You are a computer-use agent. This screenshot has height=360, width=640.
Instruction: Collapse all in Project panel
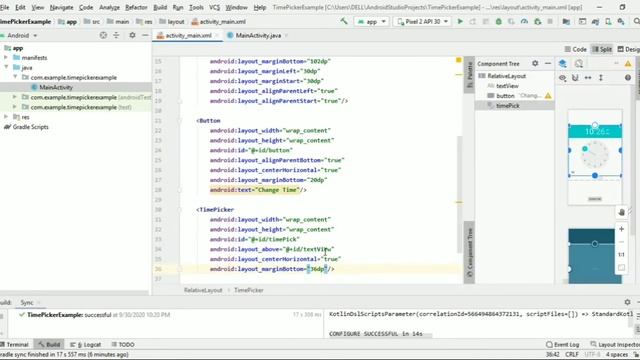pos(116,36)
